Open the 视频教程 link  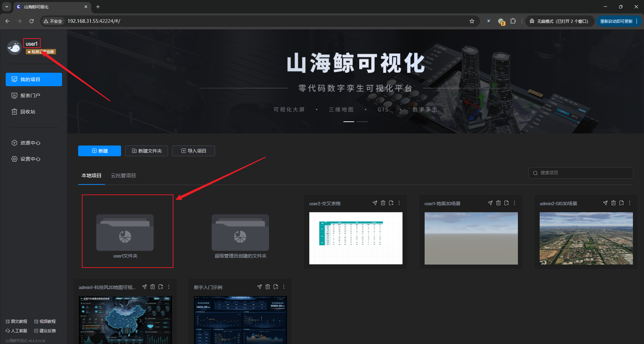[x=45, y=322]
